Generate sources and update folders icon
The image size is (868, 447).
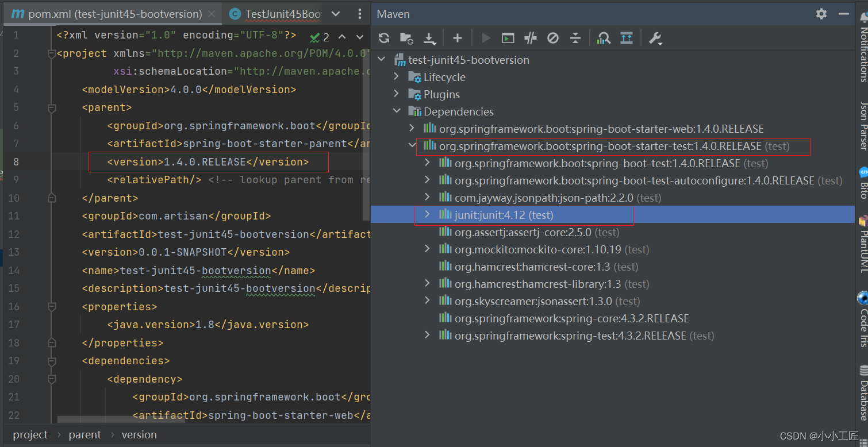[406, 38]
